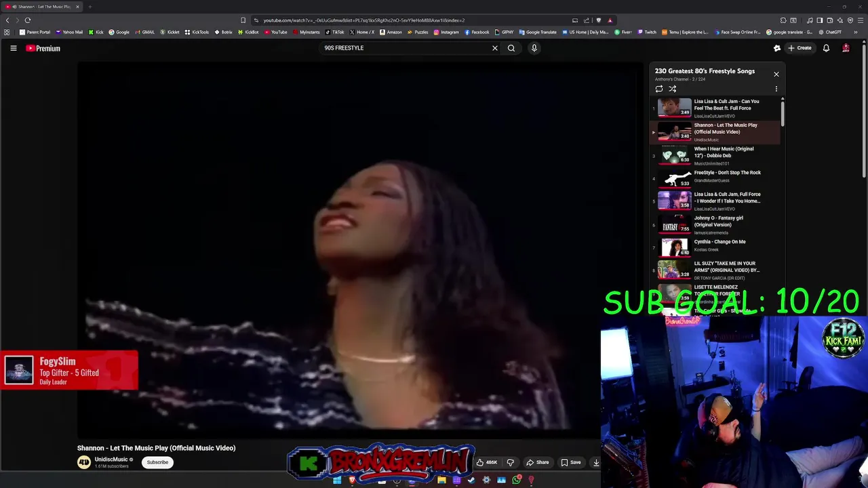Save the video to a playlist
The image size is (868, 488).
coord(571,462)
